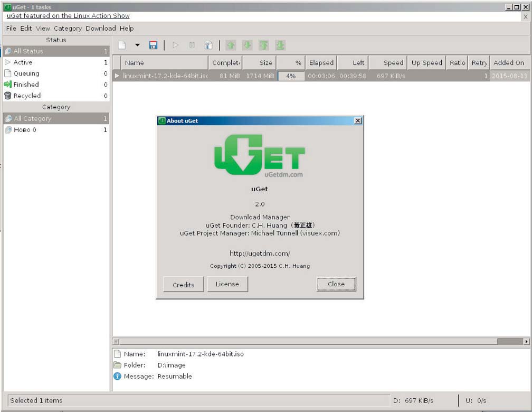Click the move up arrow icon
532x412 pixels.
click(231, 45)
